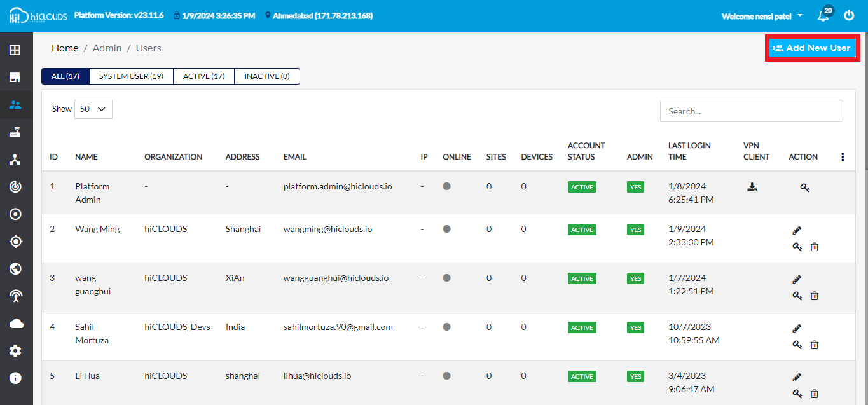This screenshot has height=405, width=868.
Task: Click the gray online status dot for Li Hua
Action: point(446,376)
